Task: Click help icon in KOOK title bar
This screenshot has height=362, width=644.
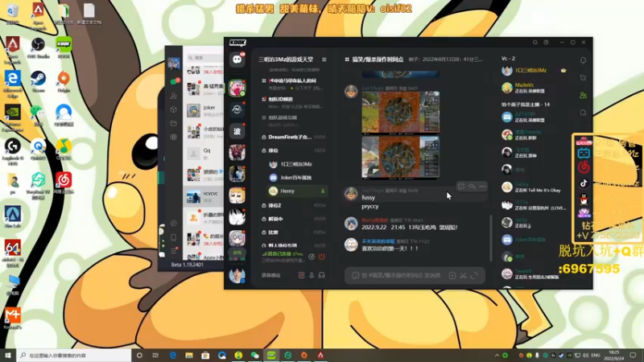Action: pos(546,43)
